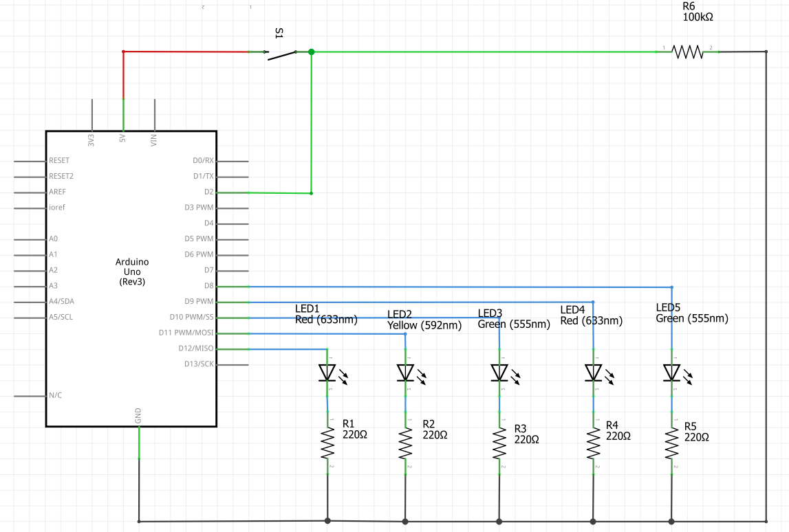Viewport: 789px width, 532px height.
Task: Click the AREF pin label
Action: point(57,192)
